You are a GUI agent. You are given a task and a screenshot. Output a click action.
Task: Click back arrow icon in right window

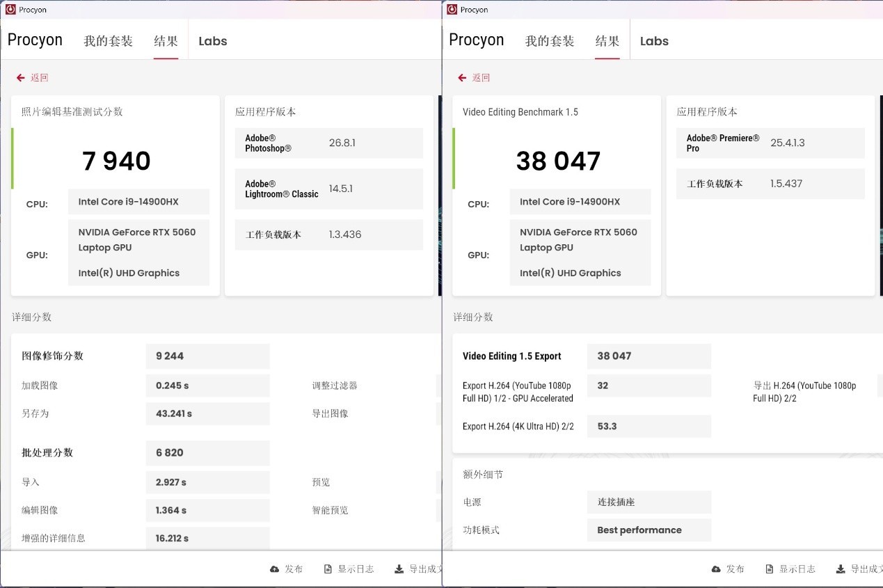463,78
